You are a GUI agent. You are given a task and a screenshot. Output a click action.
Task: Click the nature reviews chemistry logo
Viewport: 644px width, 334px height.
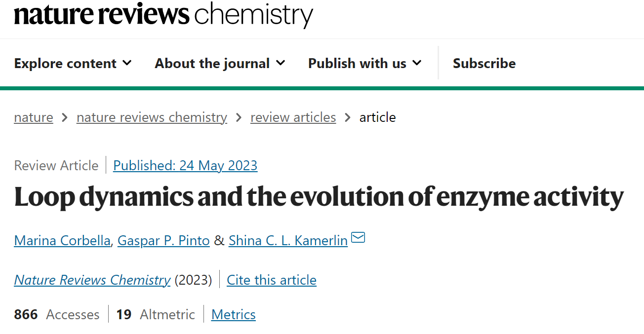[163, 15]
